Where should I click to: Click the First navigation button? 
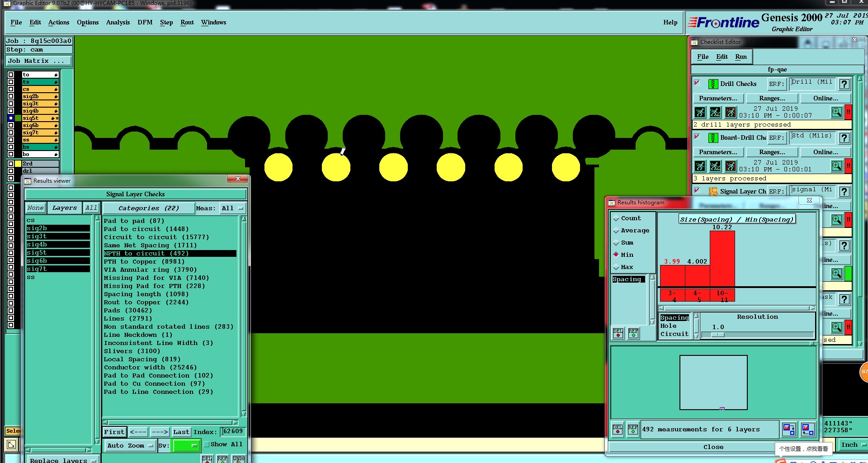pos(114,432)
